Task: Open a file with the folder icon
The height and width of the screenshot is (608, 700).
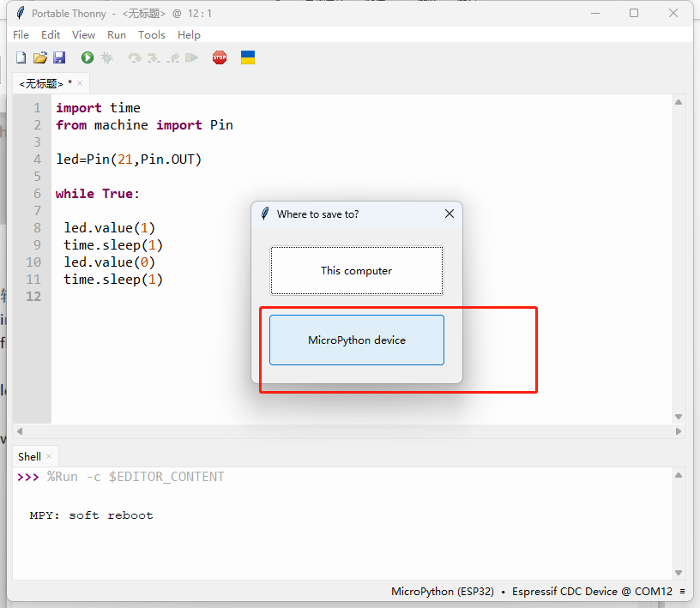Action: pos(40,57)
